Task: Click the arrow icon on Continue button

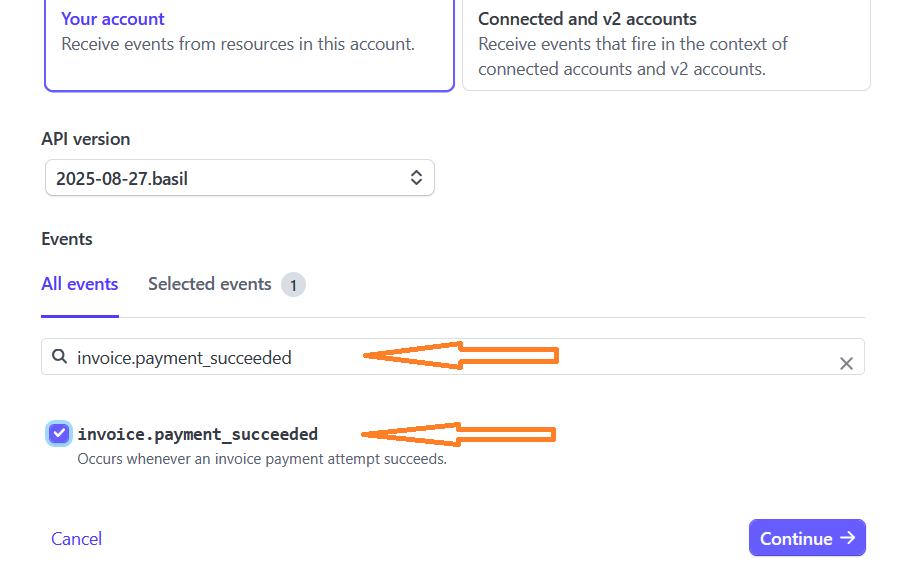Action: coord(848,538)
